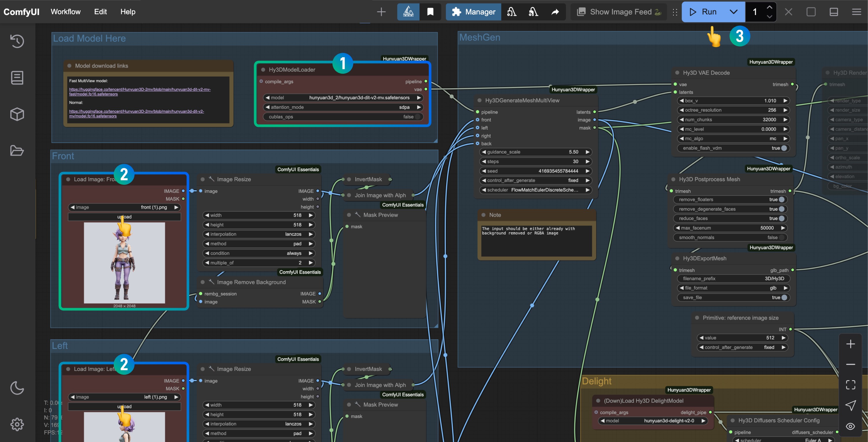The image size is (868, 442).
Task: Open the queue history sidebar icon
Action: 17,41
